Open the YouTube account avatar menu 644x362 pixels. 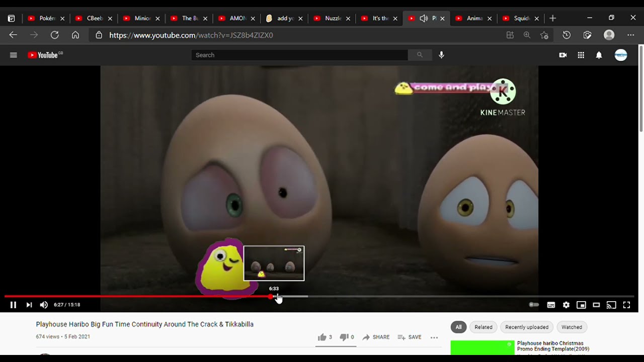tap(621, 55)
